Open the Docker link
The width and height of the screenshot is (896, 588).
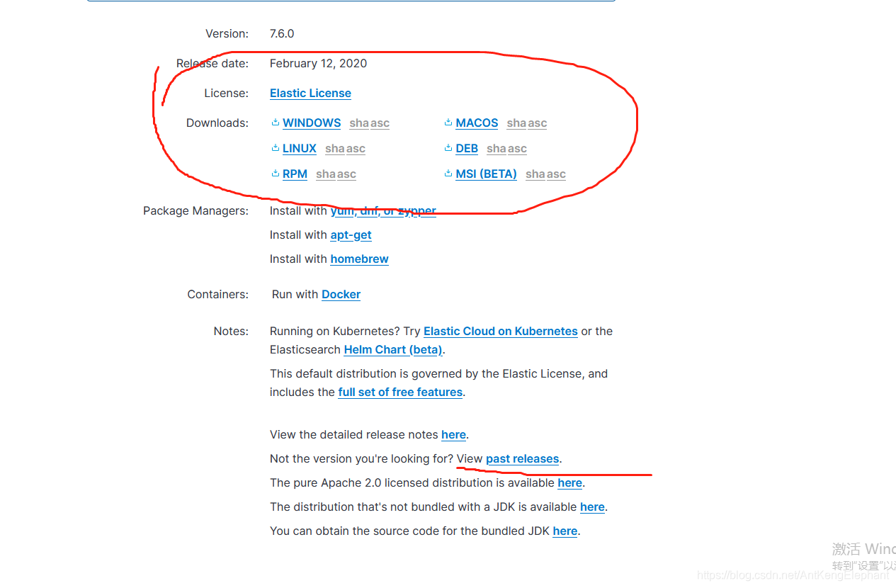(x=341, y=295)
